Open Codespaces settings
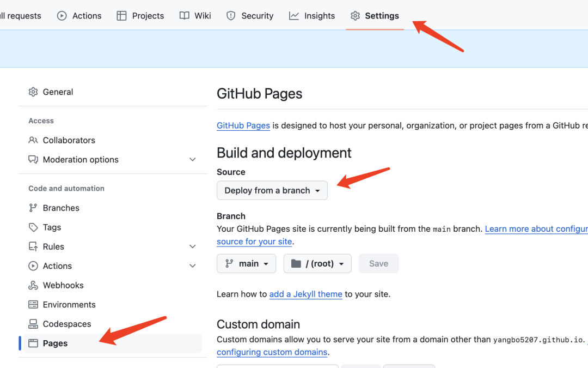 coord(113,324)
